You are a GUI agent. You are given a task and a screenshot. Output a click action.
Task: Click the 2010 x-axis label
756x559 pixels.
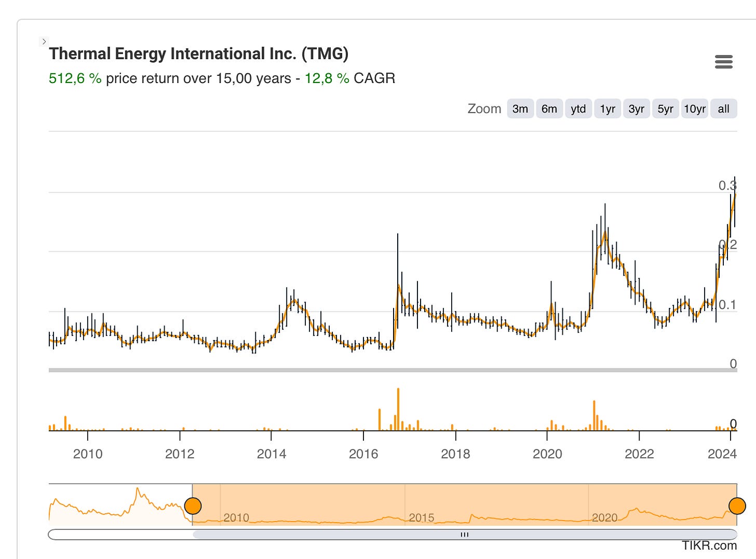coord(88,454)
